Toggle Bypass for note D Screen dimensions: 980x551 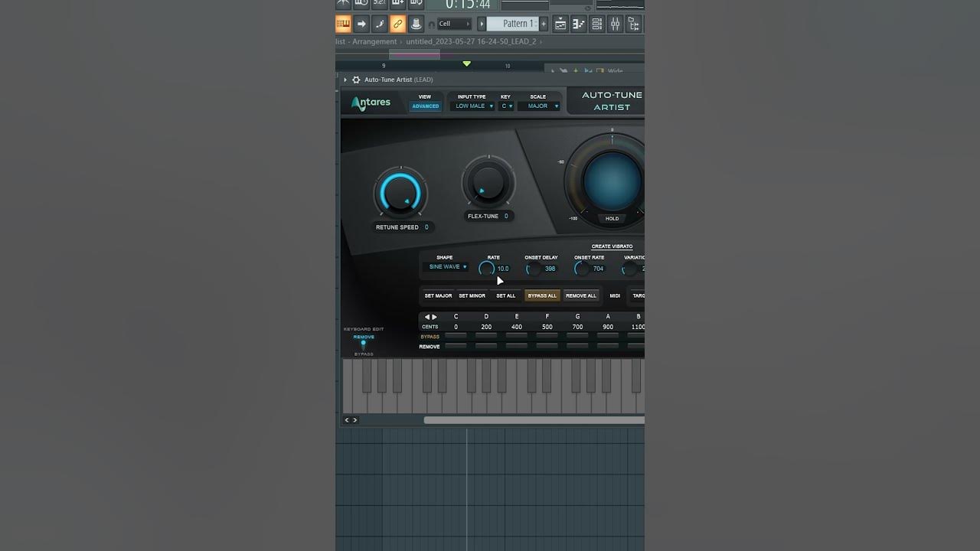(x=486, y=336)
